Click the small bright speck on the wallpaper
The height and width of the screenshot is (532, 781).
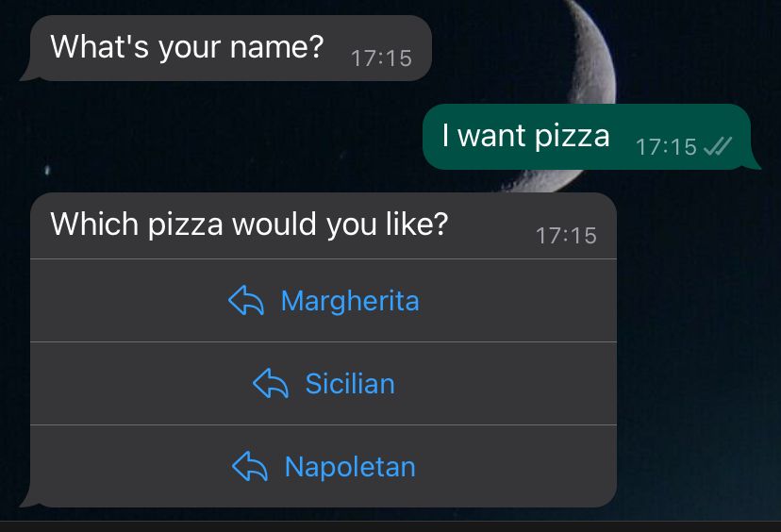click(47, 171)
